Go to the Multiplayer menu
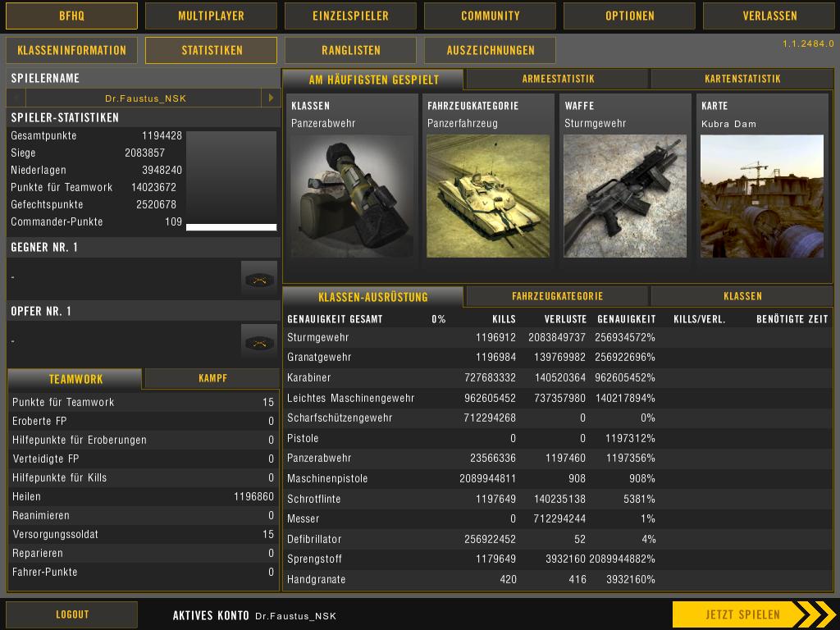 coord(211,16)
